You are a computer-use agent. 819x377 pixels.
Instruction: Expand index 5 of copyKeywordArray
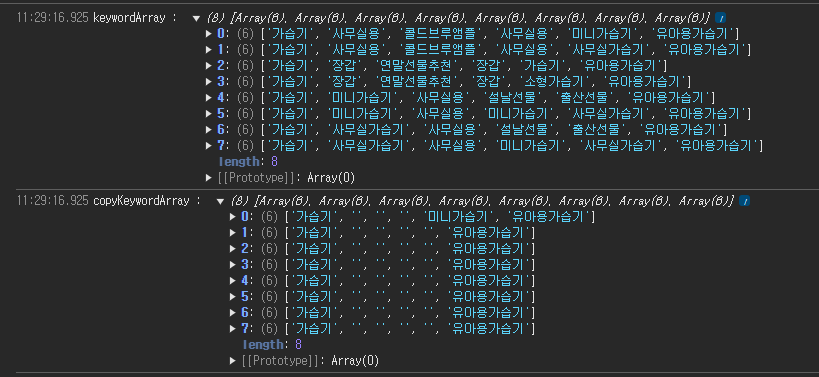click(x=233, y=297)
